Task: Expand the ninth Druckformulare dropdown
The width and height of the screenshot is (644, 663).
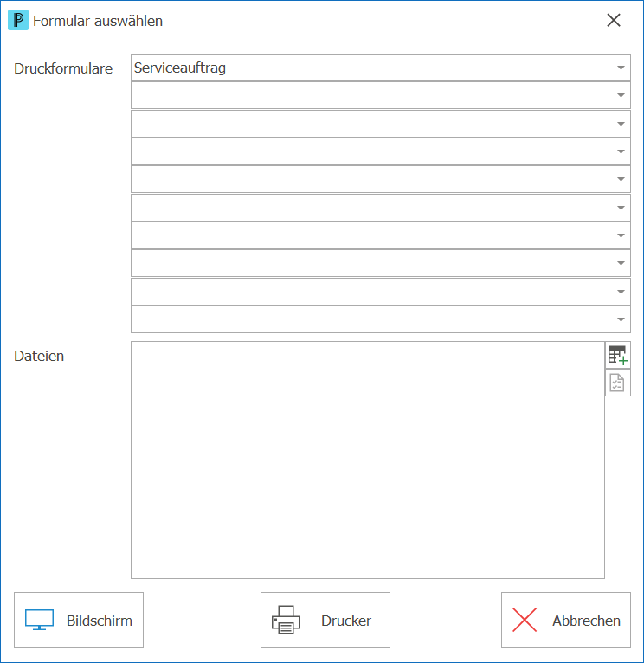Action: click(621, 292)
